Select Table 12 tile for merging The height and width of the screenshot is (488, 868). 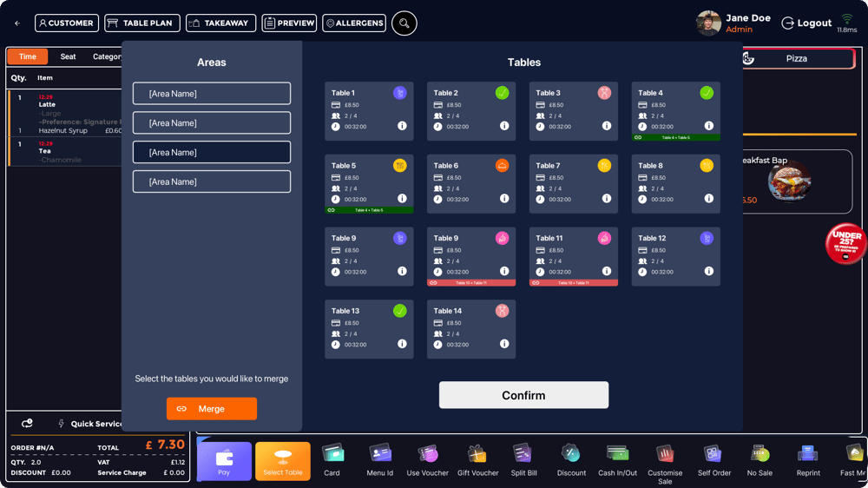tap(675, 256)
